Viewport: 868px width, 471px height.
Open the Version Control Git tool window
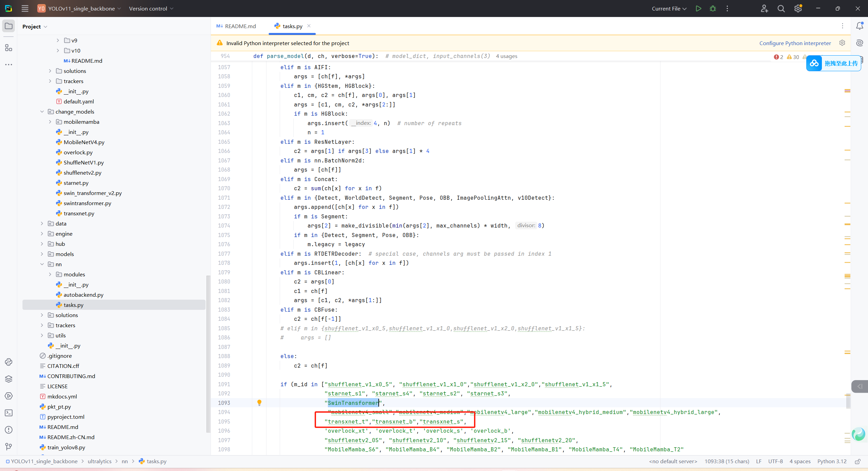pos(8,447)
